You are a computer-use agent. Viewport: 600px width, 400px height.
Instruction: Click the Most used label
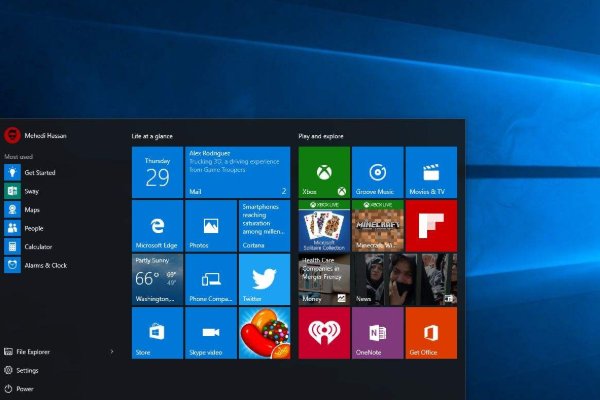[18, 157]
